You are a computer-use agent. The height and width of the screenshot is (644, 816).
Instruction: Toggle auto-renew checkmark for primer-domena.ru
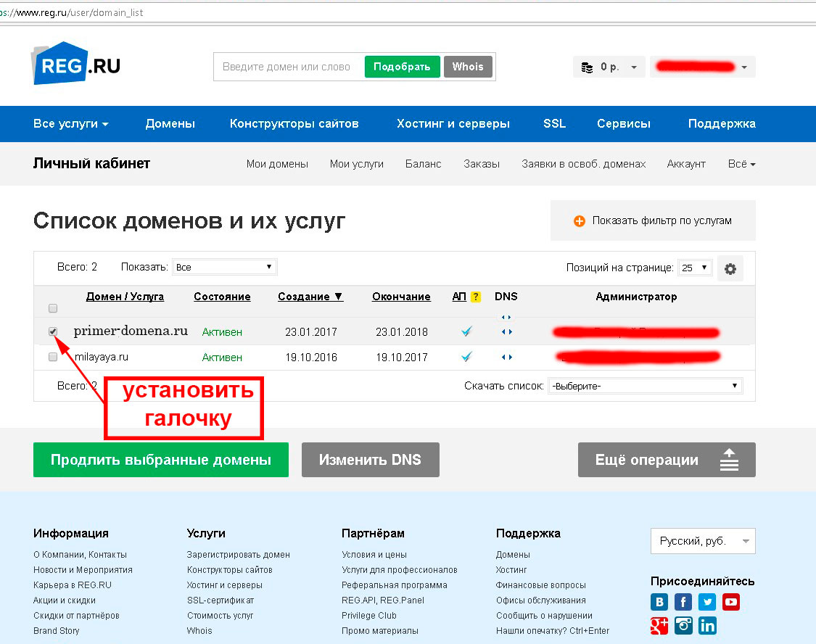point(467,331)
